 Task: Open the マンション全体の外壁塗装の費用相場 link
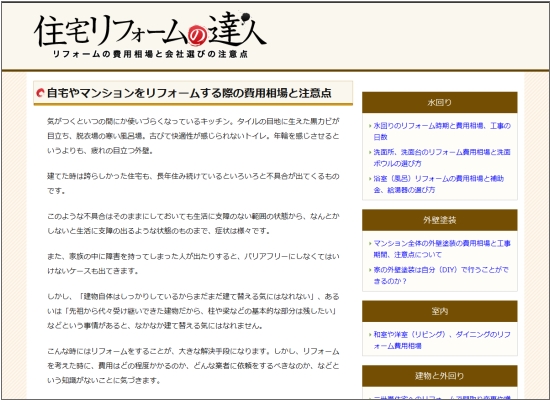tap(442, 249)
